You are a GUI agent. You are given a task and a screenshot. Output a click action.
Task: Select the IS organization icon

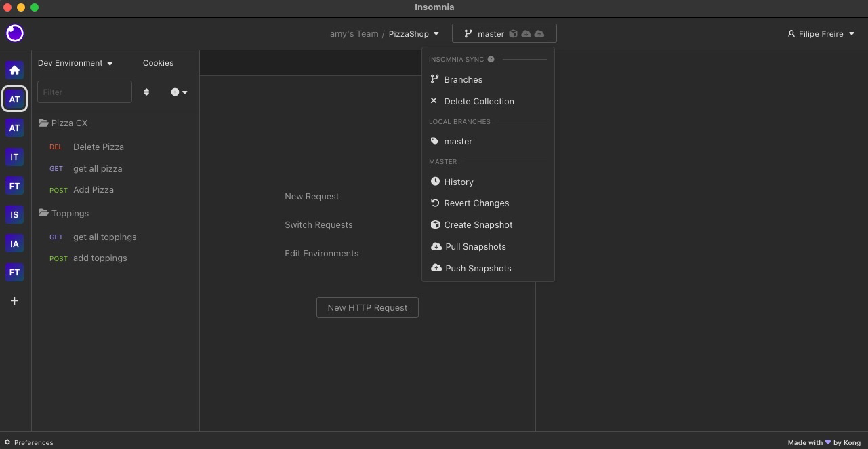(x=14, y=214)
